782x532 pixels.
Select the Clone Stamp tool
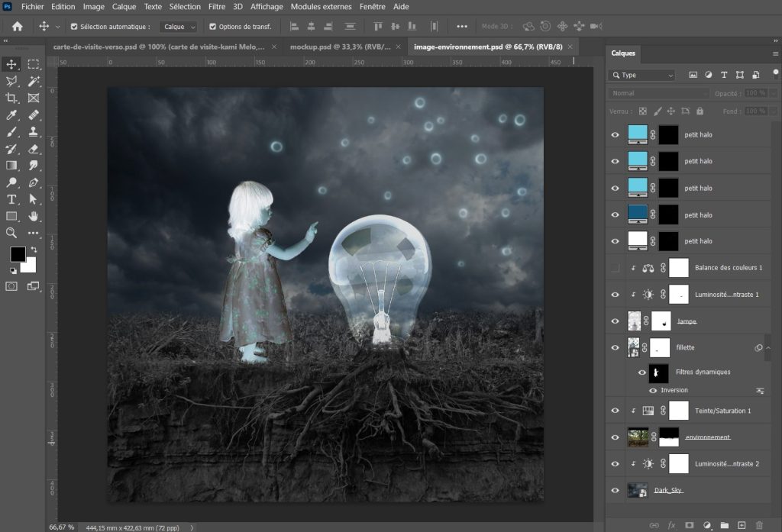click(x=34, y=131)
